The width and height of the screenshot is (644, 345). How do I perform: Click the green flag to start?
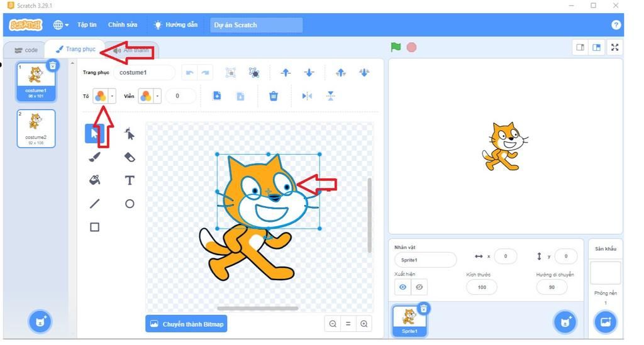(396, 47)
